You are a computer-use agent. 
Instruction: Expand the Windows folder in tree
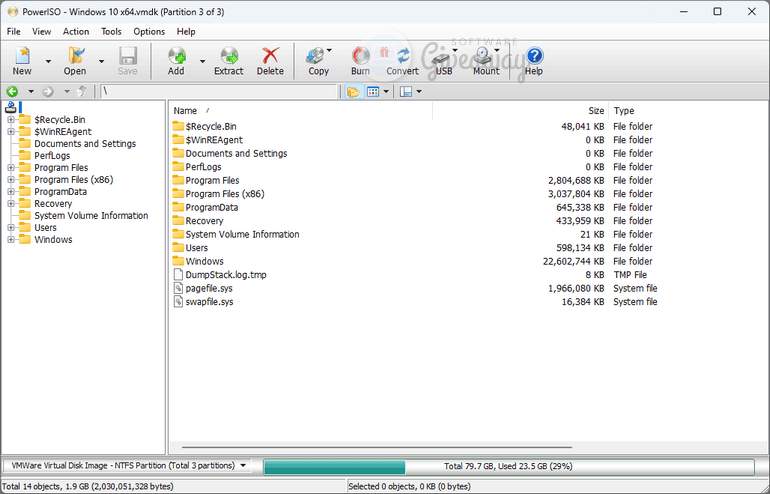(12, 240)
